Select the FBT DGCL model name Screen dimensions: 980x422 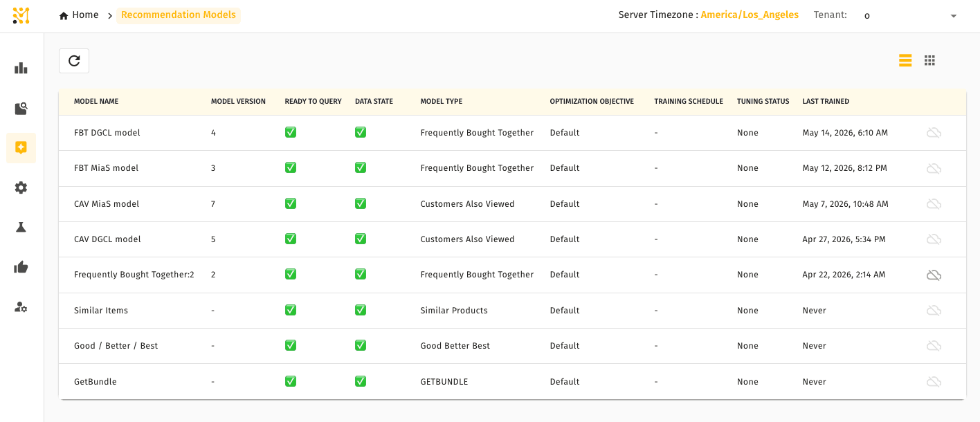coord(107,133)
